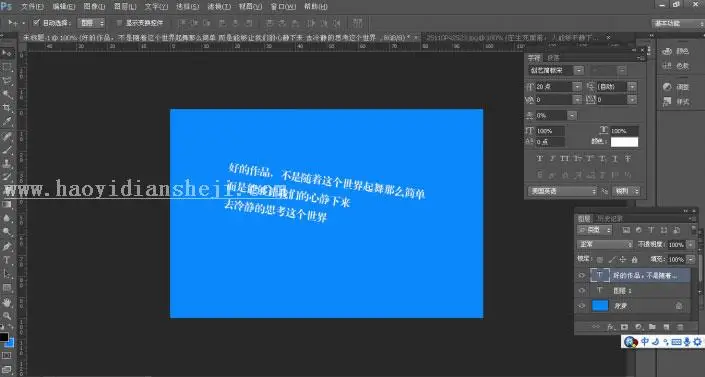Toggle strikethrough in Character panel
This screenshot has height=377, width=705.
628,159
